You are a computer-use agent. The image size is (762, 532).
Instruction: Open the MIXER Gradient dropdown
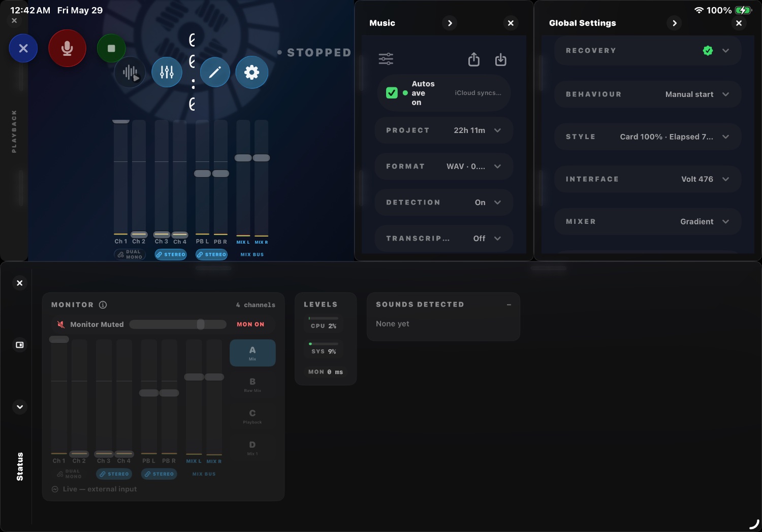648,222
